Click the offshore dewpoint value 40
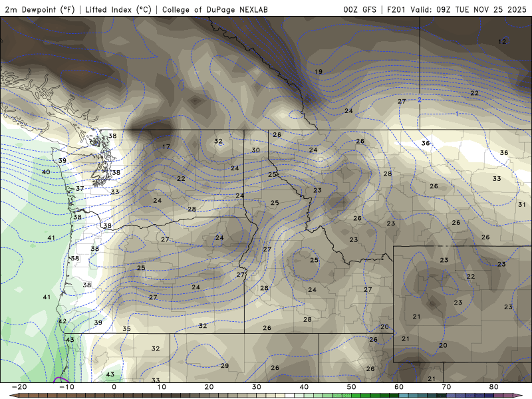Image resolution: width=532 pixels, height=399 pixels. [x=46, y=172]
